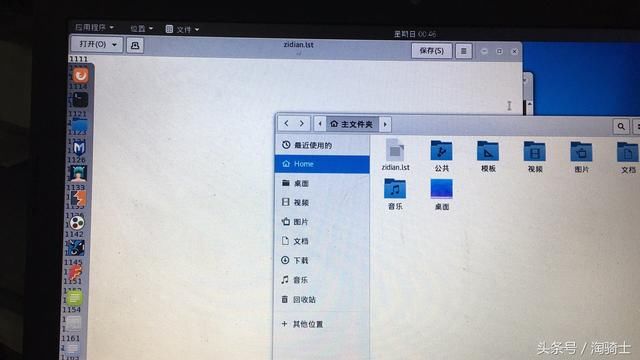Select 最近使用的 in the sidebar
640x360 pixels.
point(322,145)
